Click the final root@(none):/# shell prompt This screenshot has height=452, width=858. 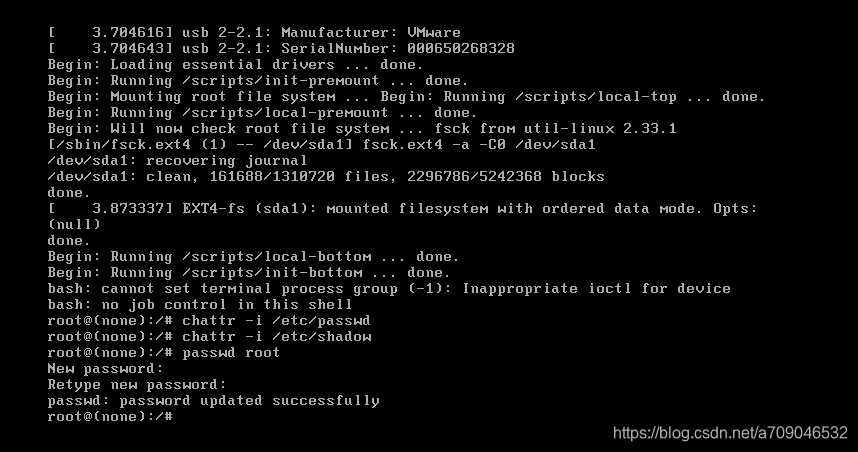coord(110,416)
